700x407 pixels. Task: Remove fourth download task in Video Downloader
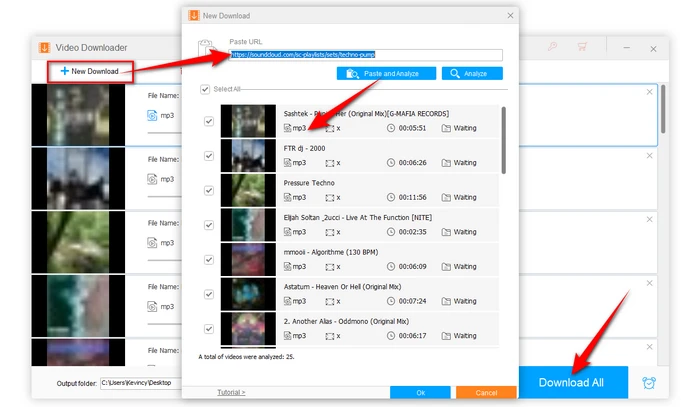(650, 283)
